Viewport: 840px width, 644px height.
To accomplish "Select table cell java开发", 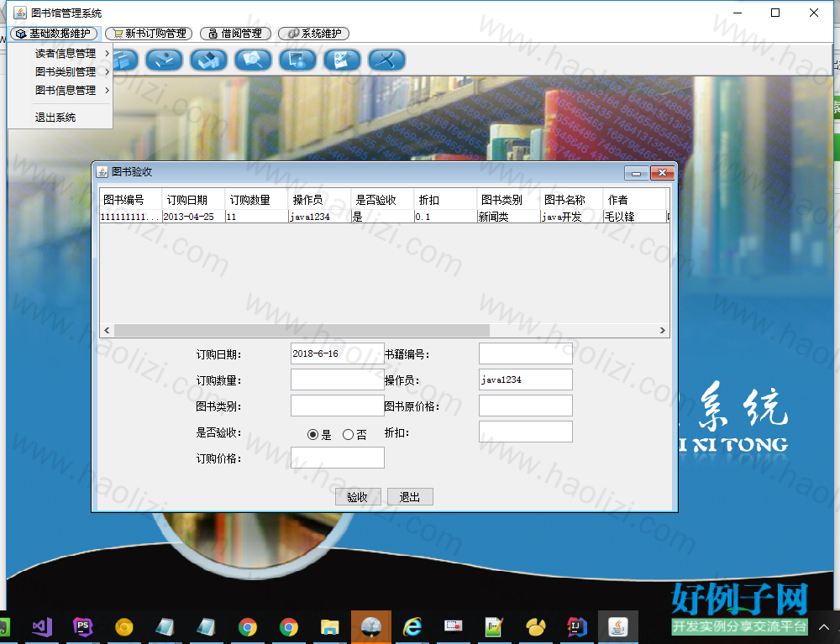I will [x=571, y=217].
